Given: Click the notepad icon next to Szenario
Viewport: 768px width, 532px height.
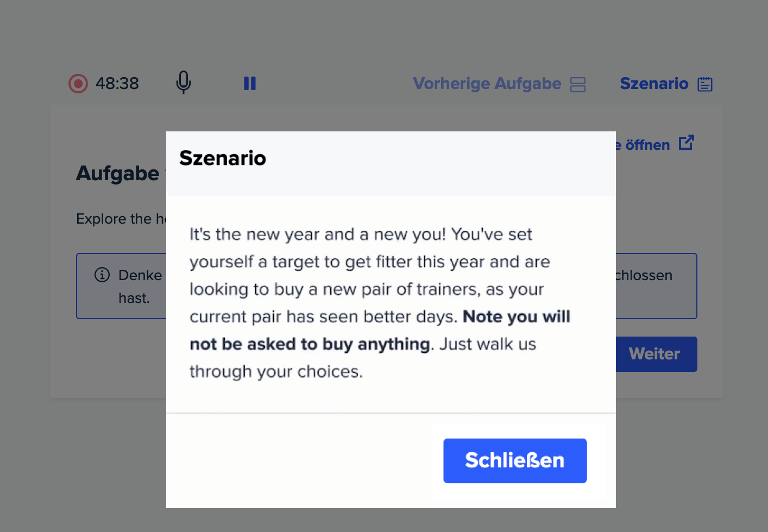Looking at the screenshot, I should point(705,84).
